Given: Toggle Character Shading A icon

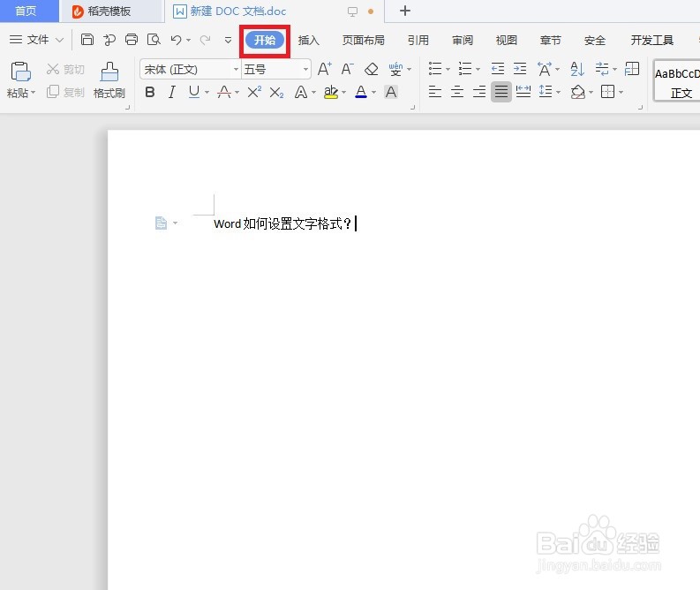Looking at the screenshot, I should [391, 93].
